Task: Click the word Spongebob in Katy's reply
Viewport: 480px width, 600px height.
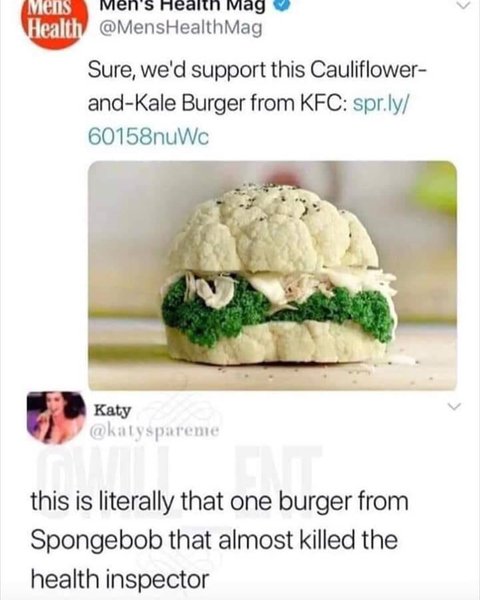Action: [96, 541]
